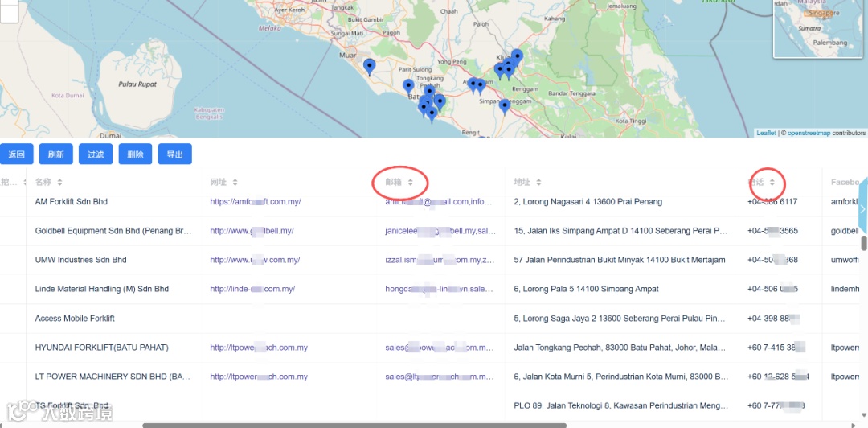Select LT POWER MACHINERY SDN BHD name cell
Screen dimensions: 868x428
[x=113, y=377]
